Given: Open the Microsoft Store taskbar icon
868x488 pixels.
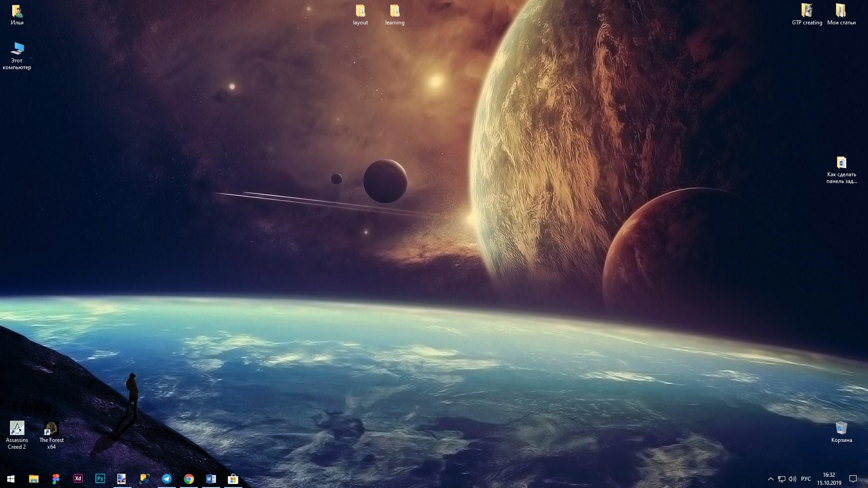Looking at the screenshot, I should [x=233, y=479].
